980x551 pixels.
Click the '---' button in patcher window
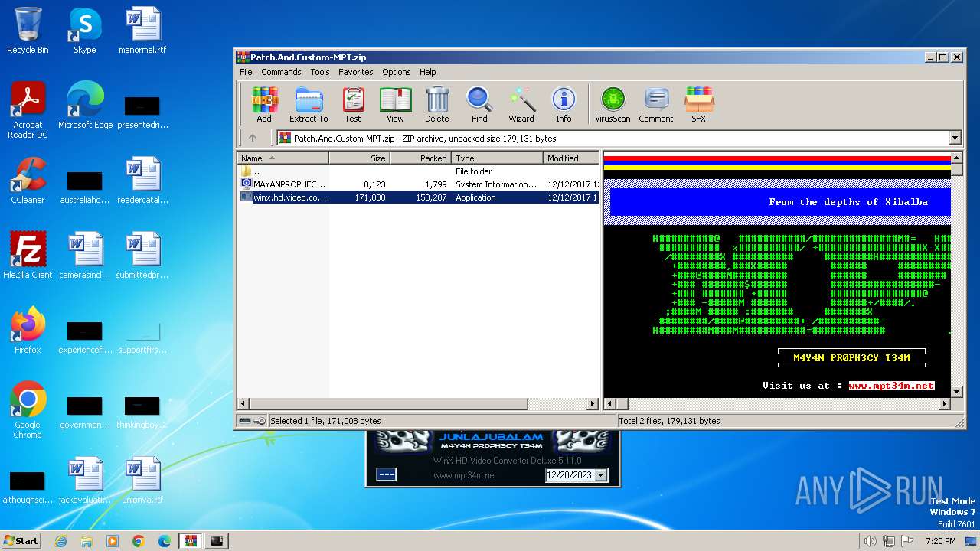click(x=387, y=475)
